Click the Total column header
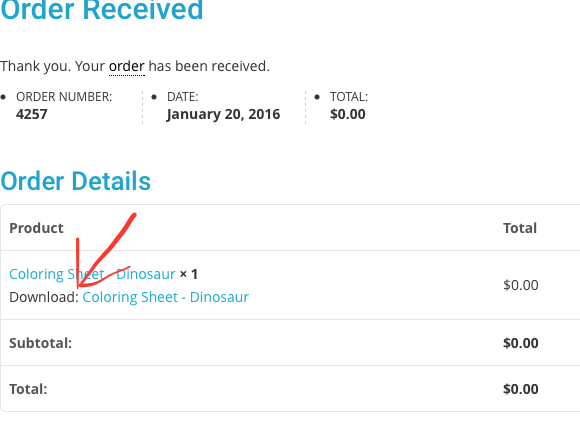Viewport: 580px width, 432px height. click(x=520, y=228)
